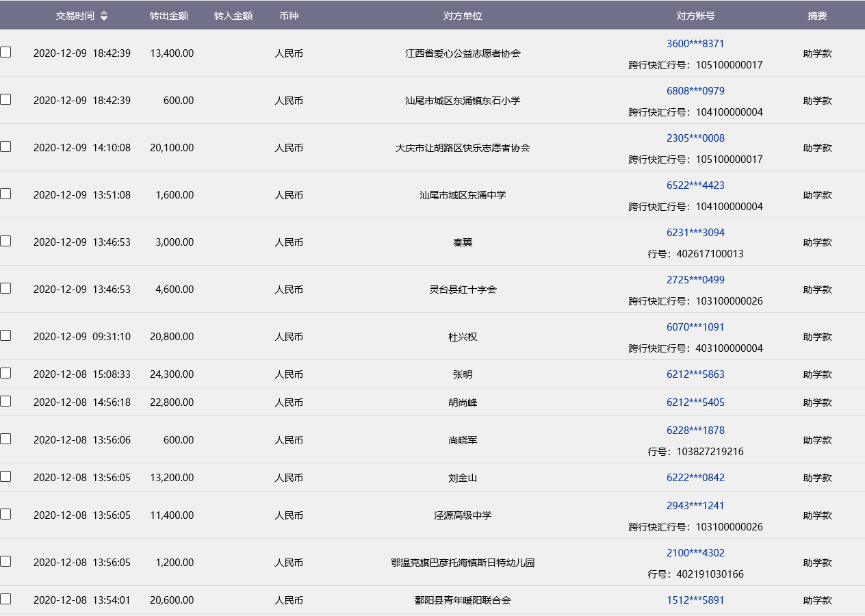
Task: Click account link 2725***0499
Action: point(695,280)
